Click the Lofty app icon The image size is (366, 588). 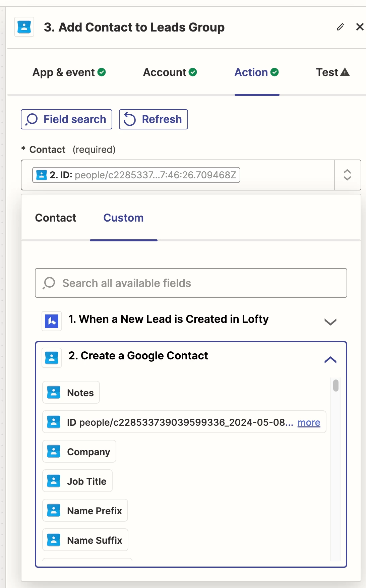[52, 321]
